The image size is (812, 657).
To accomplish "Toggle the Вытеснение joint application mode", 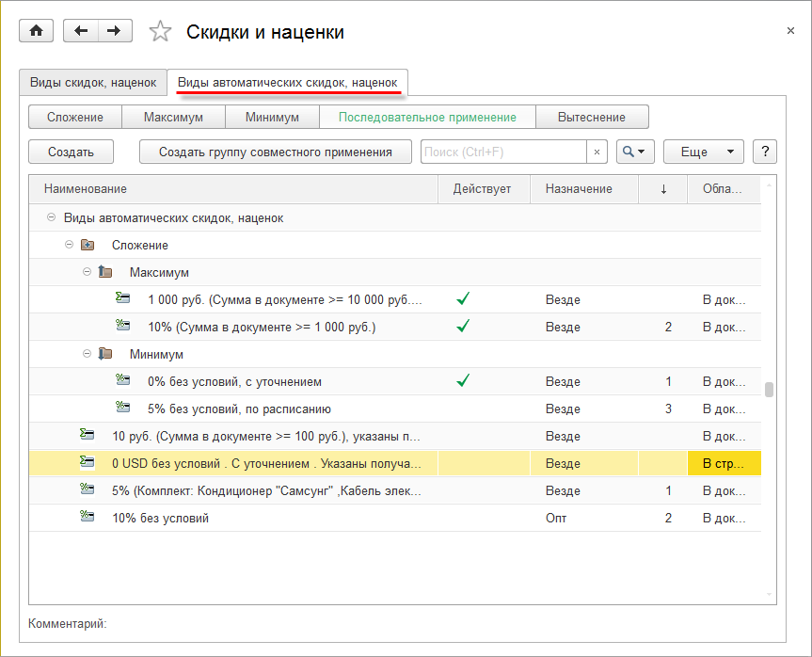I will click(591, 118).
